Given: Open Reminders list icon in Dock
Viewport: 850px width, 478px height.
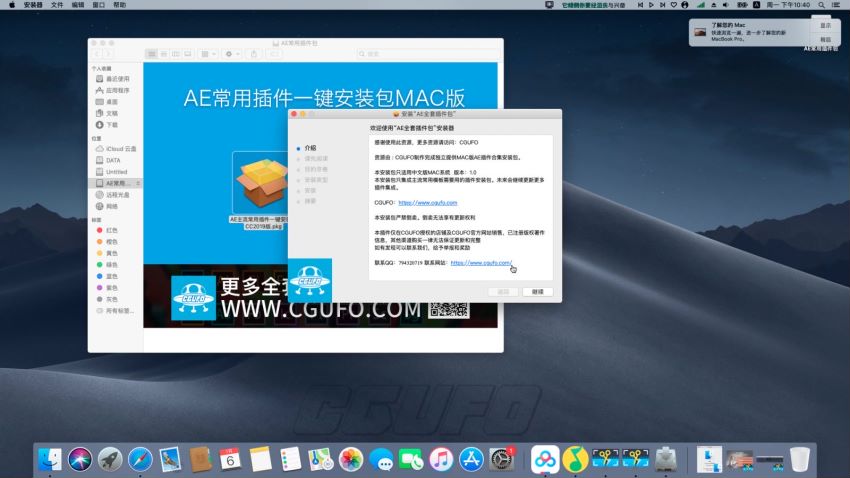Looking at the screenshot, I should coord(291,459).
